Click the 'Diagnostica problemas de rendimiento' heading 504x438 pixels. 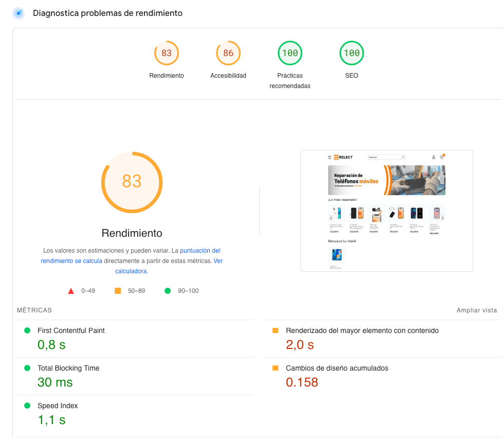click(107, 13)
